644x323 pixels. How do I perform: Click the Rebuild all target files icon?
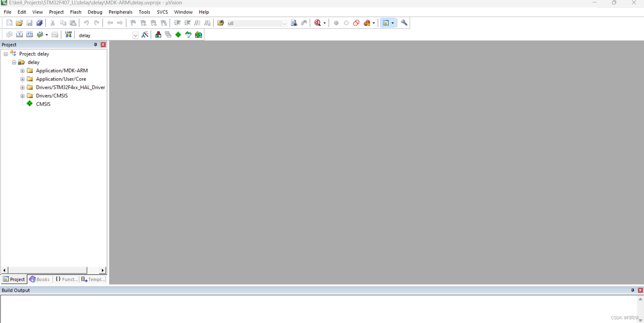coord(30,35)
